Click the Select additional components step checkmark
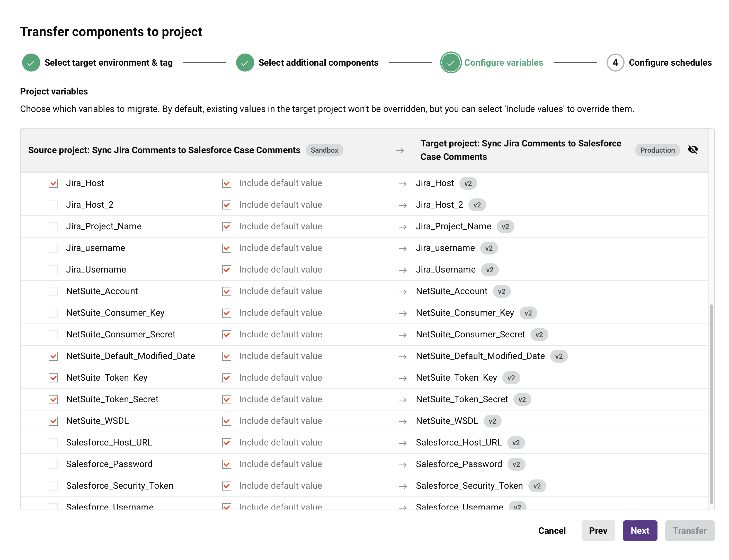 pyautogui.click(x=245, y=63)
